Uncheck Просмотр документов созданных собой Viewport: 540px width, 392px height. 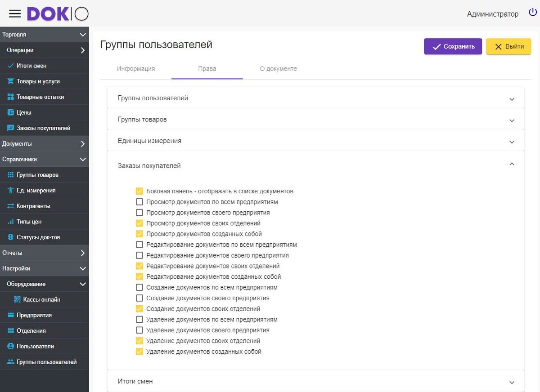coord(139,234)
